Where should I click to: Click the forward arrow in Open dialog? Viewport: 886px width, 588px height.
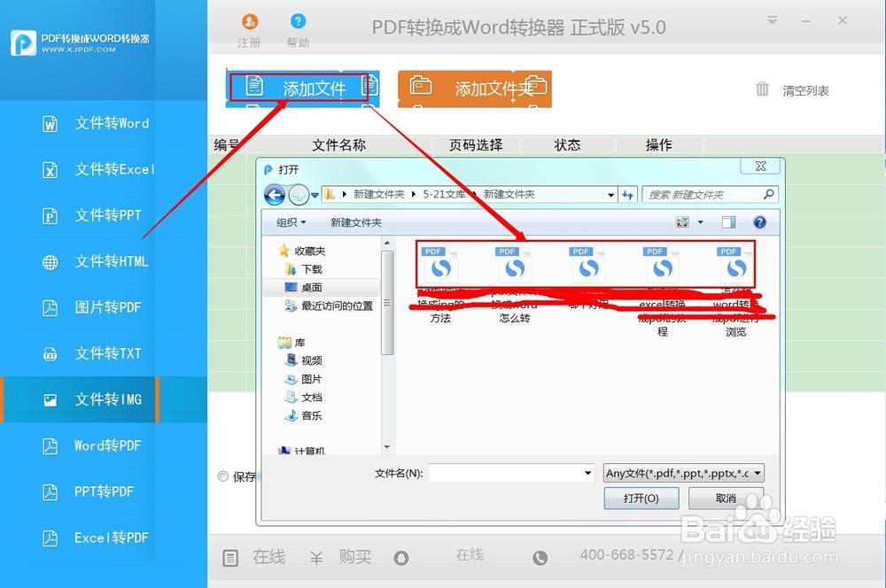point(299,196)
